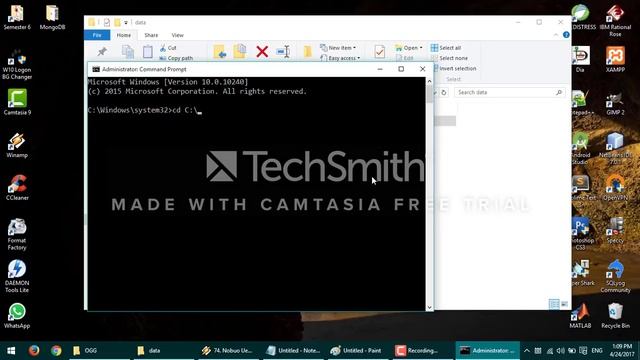Screen dimensions: 640x360
Task: Launch MATLAB from the desktop
Action: tap(580, 316)
